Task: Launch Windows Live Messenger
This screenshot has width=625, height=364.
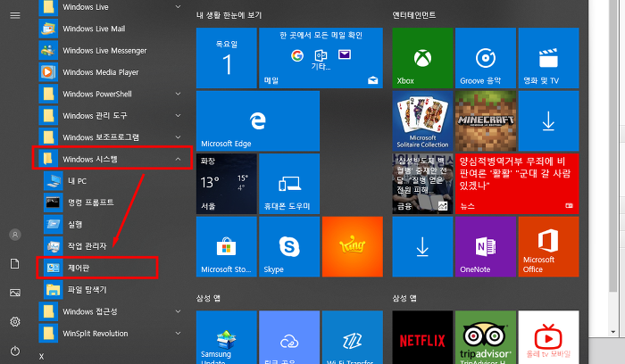Action: (x=112, y=51)
